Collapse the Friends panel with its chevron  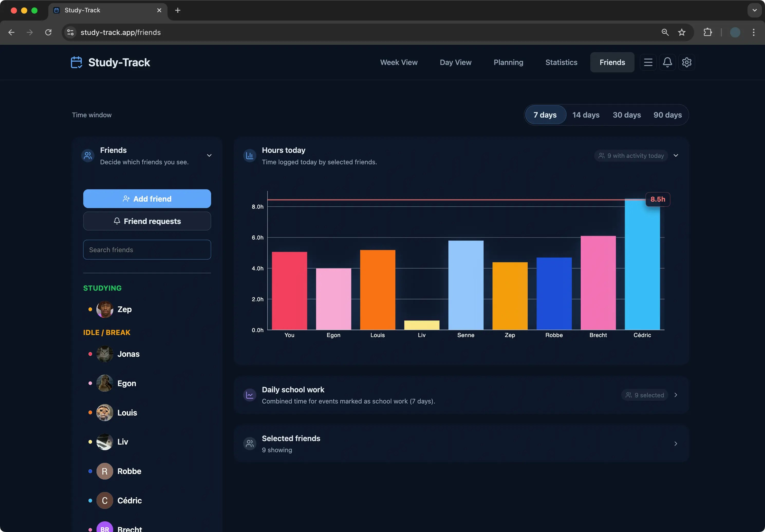point(209,156)
